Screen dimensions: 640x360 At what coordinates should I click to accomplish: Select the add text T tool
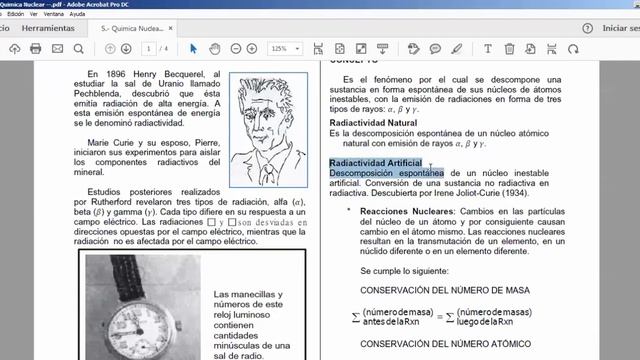click(x=488, y=49)
